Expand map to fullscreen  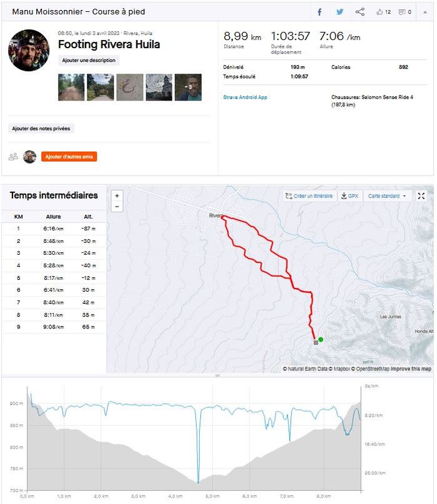click(x=421, y=196)
